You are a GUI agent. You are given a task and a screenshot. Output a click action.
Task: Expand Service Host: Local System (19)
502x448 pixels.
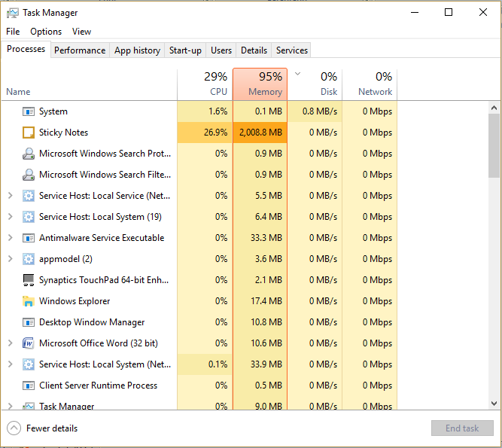[11, 217]
